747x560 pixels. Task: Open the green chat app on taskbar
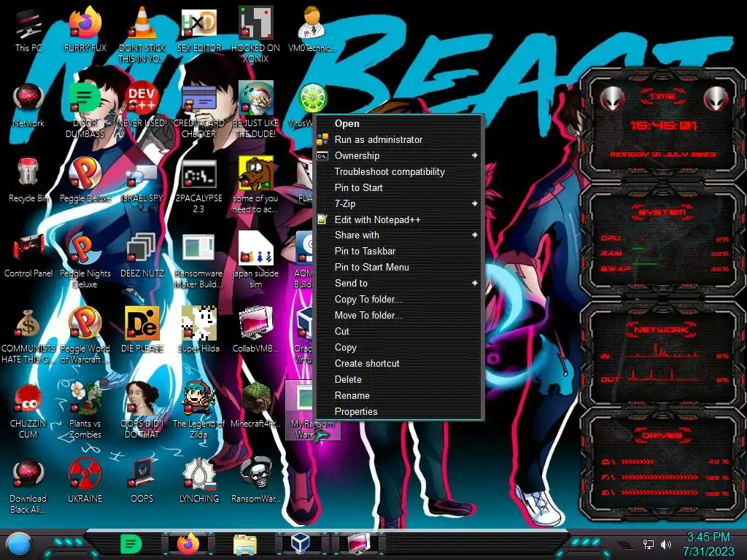click(x=131, y=544)
